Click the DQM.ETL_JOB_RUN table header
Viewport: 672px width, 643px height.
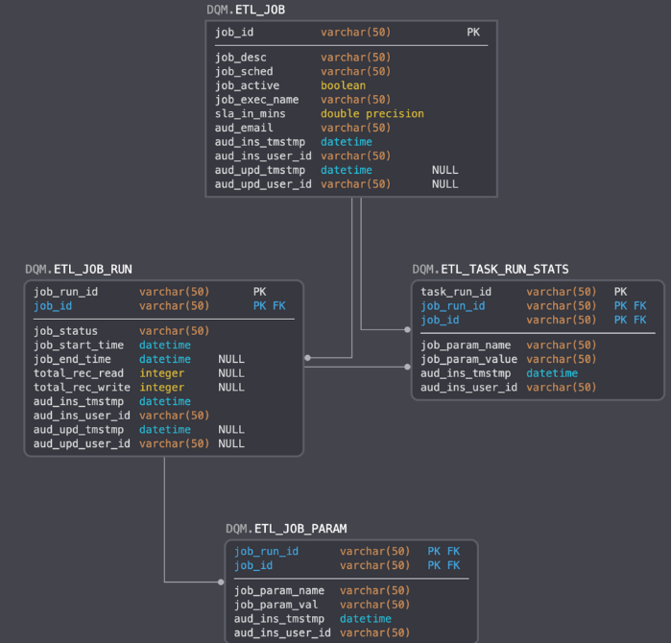coord(79,269)
